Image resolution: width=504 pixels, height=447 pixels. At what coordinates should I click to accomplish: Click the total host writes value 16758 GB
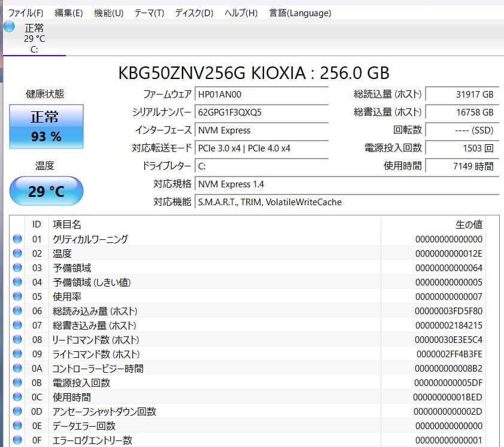462,112
